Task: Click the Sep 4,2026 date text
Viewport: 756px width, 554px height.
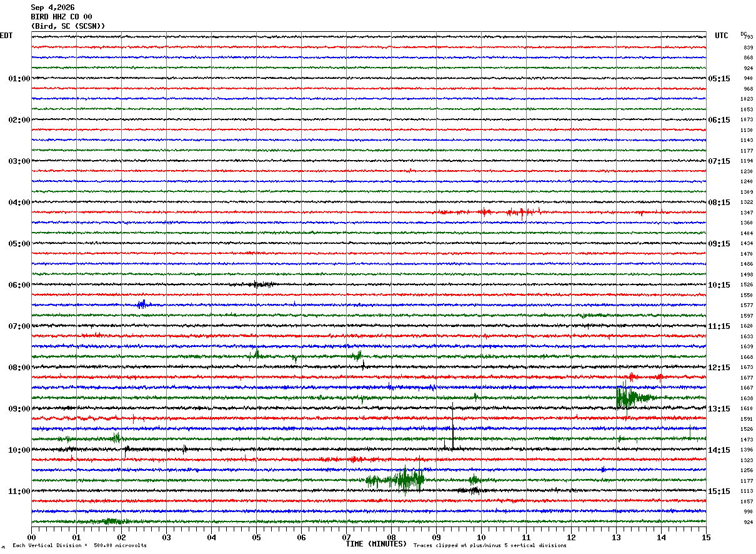Action: (x=52, y=8)
